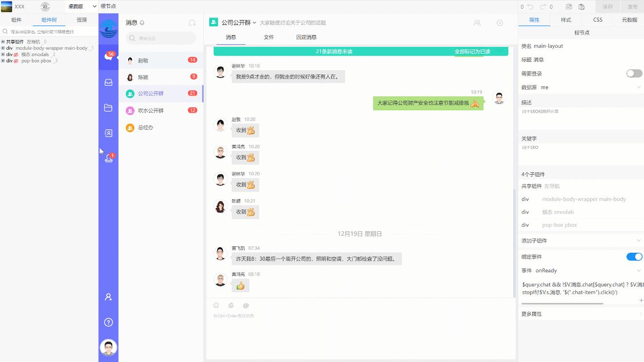Open the messages chat icon with 56 badge
644x362 pixels.
click(108, 57)
